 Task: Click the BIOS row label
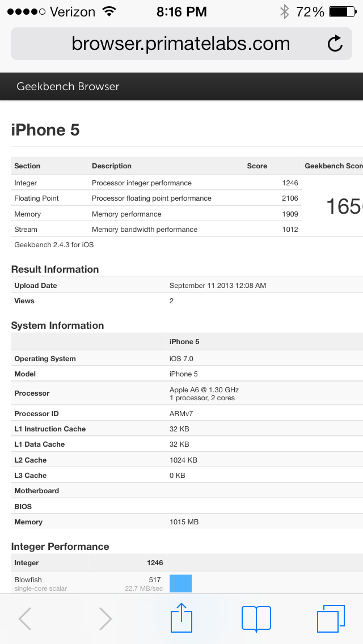[x=23, y=506]
